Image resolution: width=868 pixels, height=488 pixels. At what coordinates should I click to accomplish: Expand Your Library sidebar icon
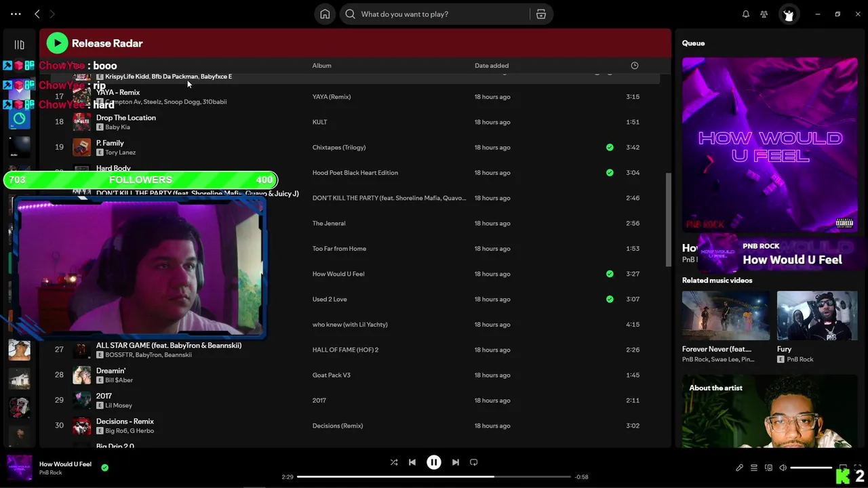click(x=19, y=45)
